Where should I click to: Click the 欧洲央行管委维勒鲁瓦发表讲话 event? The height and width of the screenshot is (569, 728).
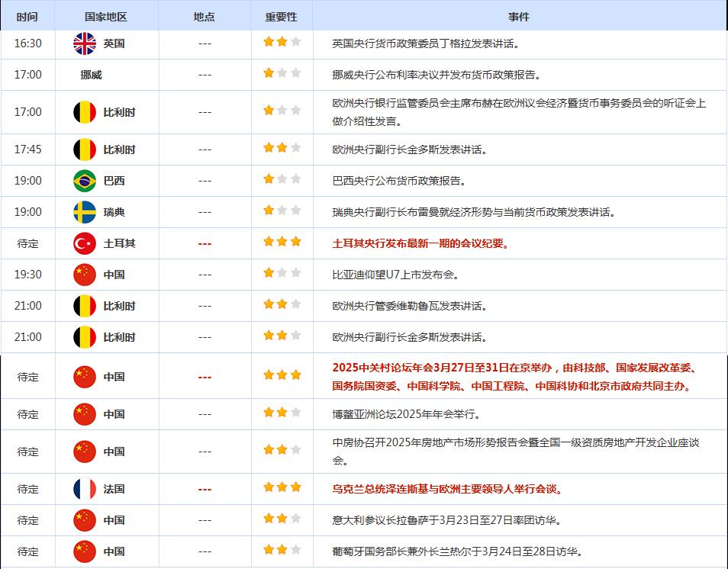coord(410,307)
